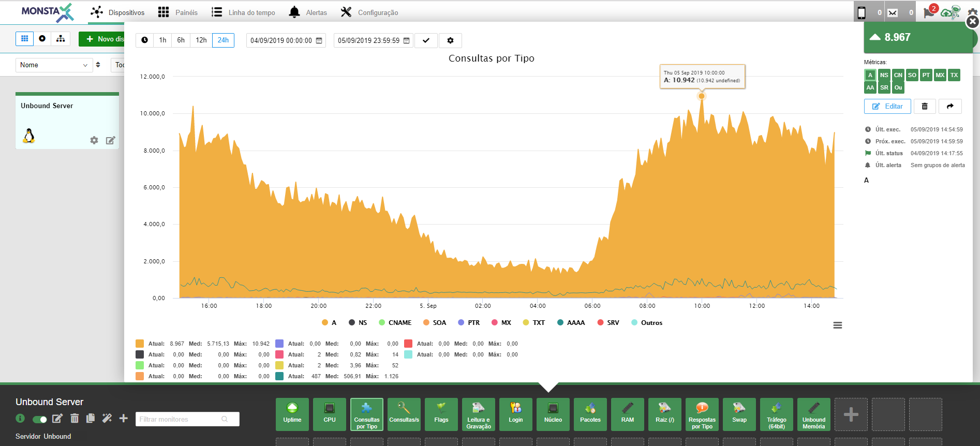The image size is (980, 446).
Task: Click the Filtrar monitores search field
Action: click(x=187, y=419)
